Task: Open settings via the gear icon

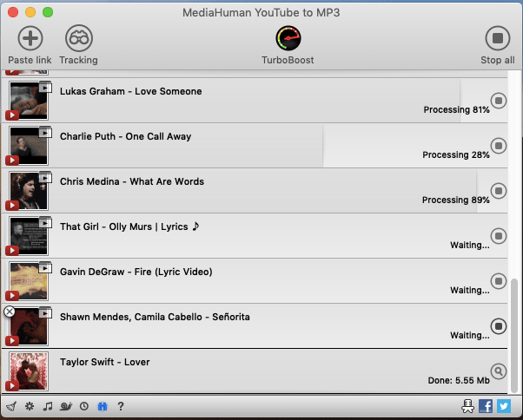Action: pos(30,406)
